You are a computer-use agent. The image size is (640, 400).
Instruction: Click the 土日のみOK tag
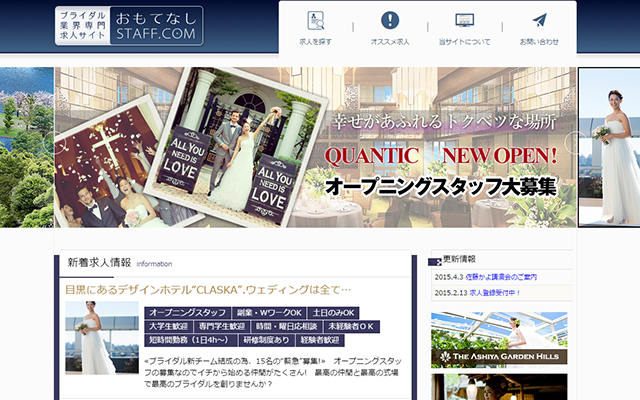333,313
